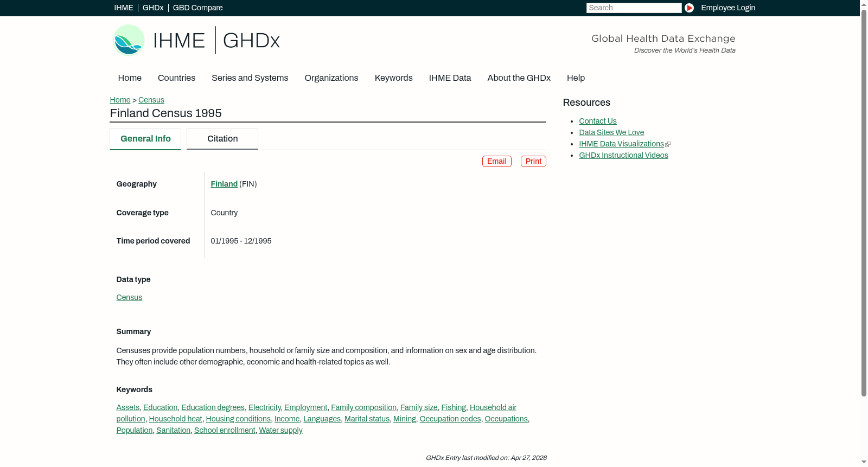The height and width of the screenshot is (467, 868).
Task: Click the Population keyword link
Action: [135, 431]
